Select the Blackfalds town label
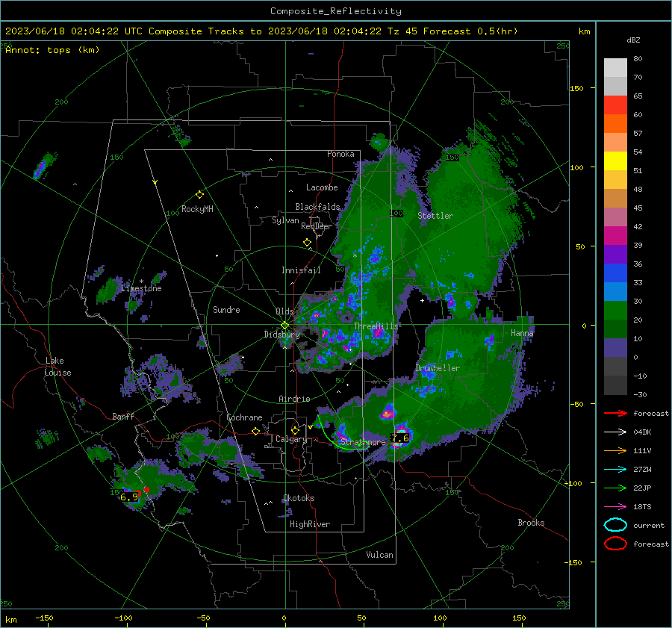672x628 pixels. 317,207
